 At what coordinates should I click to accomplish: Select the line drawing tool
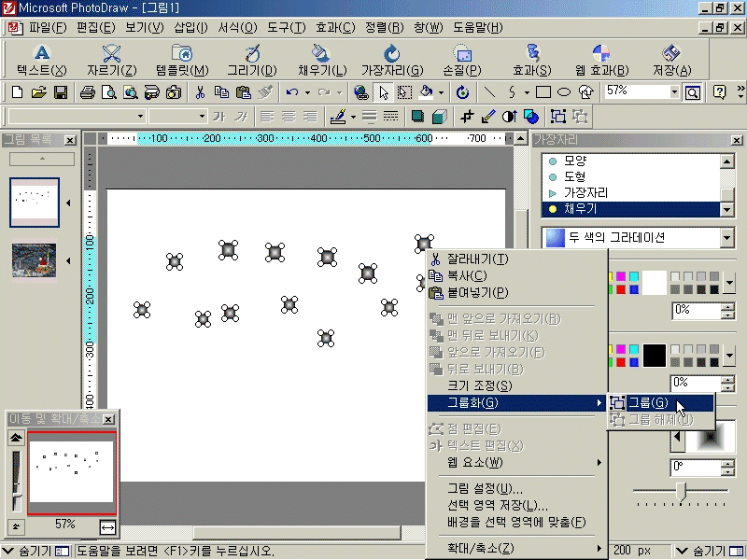tap(489, 91)
